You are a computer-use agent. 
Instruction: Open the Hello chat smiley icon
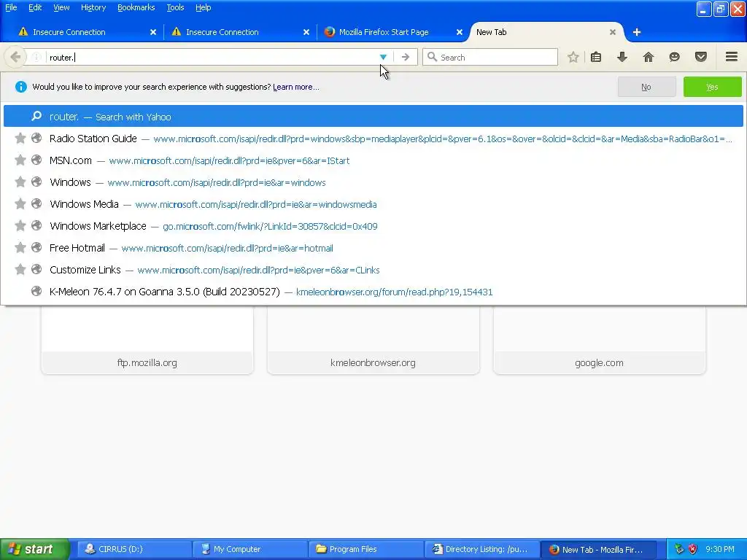tap(675, 57)
